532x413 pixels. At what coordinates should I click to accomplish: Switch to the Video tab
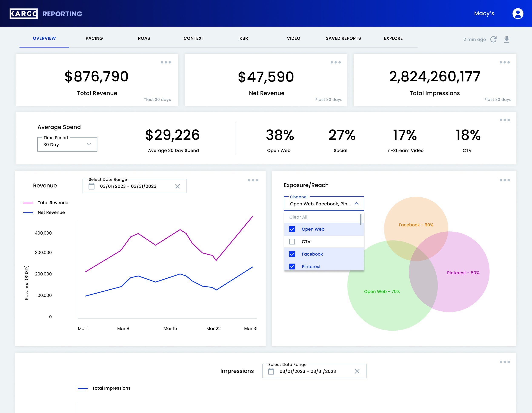pos(293,38)
